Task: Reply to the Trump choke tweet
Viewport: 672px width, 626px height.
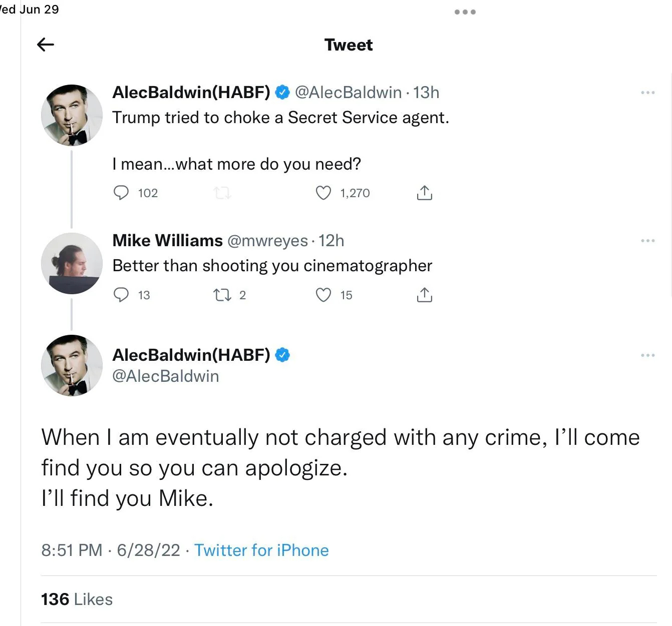Action: 121,193
